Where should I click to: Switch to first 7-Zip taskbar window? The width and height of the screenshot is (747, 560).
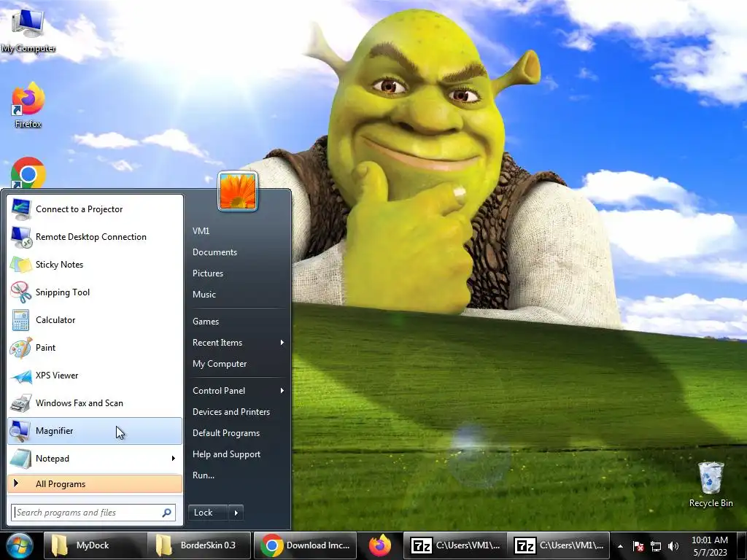click(x=455, y=545)
